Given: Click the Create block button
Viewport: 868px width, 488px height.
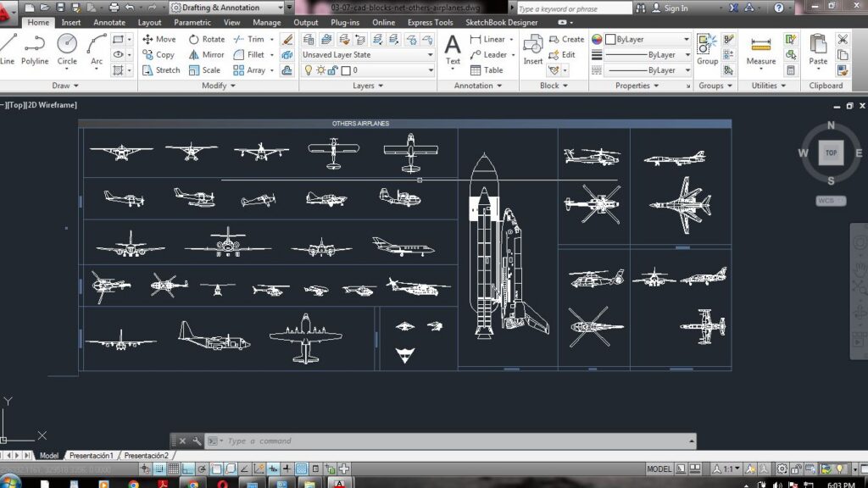Looking at the screenshot, I should coord(566,39).
